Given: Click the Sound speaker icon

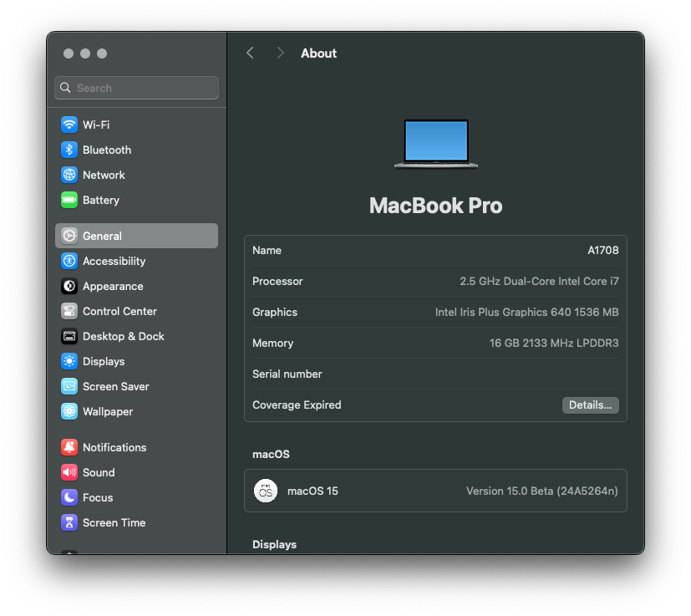Looking at the screenshot, I should [69, 473].
